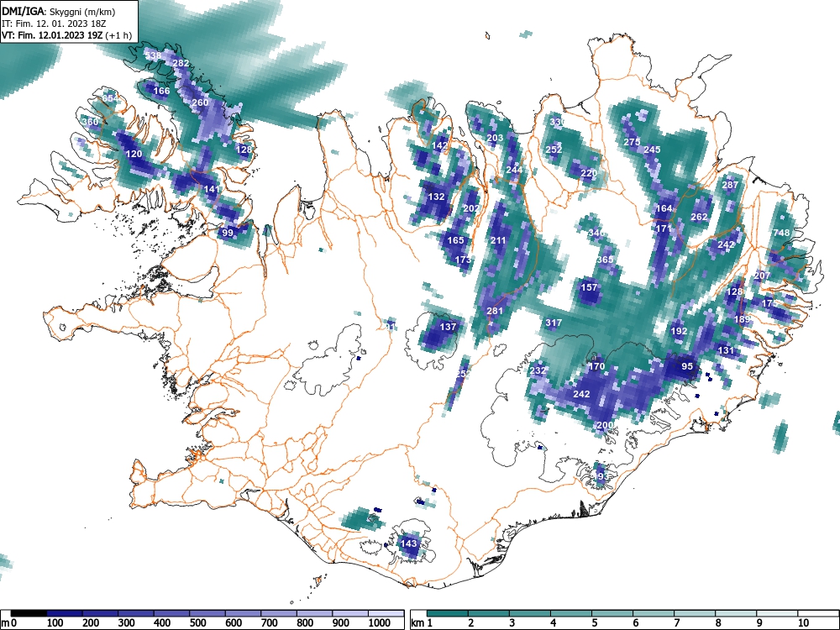Select the 189 visibility label
This screenshot has width=840, height=630.
click(742, 319)
